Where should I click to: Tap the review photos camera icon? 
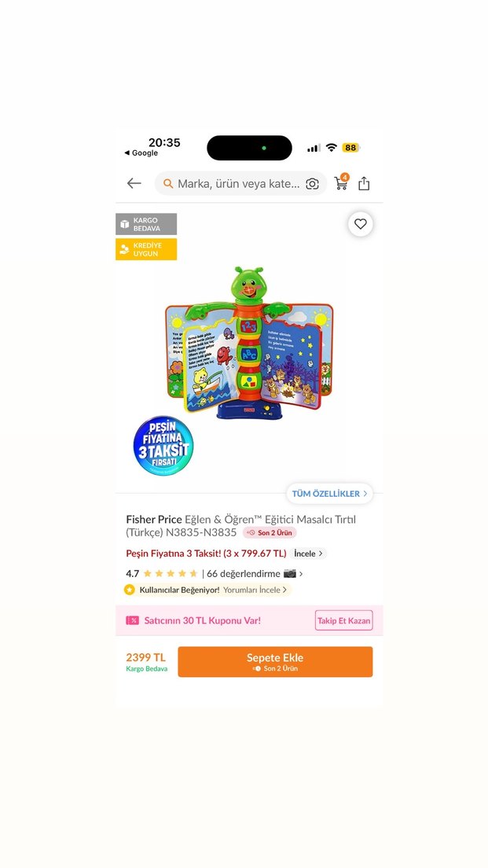pos(289,573)
